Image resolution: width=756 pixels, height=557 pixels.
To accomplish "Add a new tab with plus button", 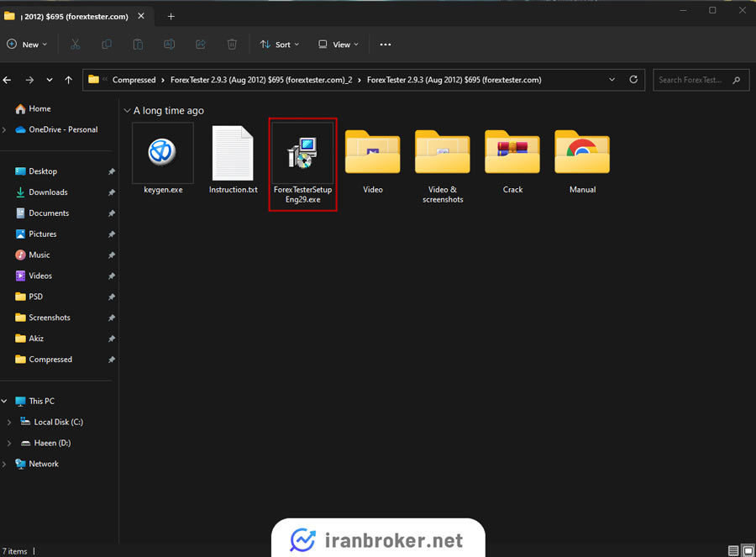I will point(171,17).
